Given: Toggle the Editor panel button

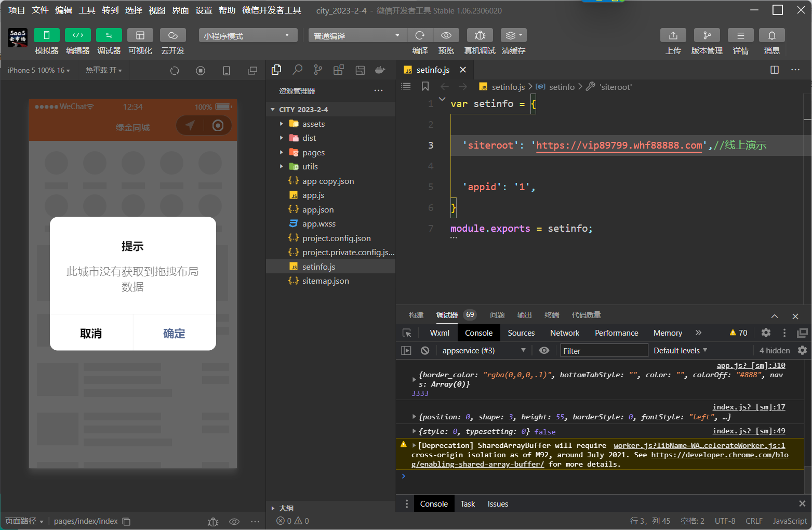Looking at the screenshot, I should [x=78, y=35].
